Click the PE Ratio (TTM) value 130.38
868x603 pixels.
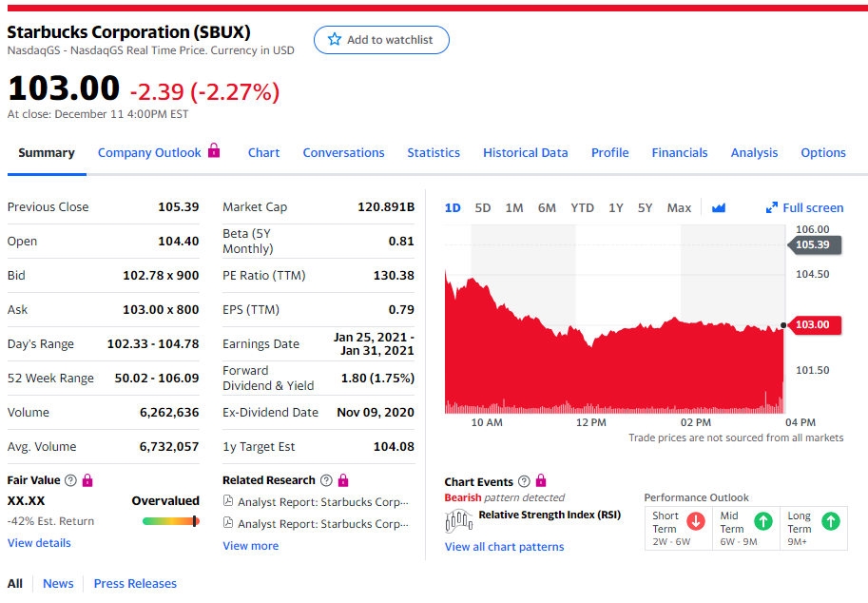394,275
